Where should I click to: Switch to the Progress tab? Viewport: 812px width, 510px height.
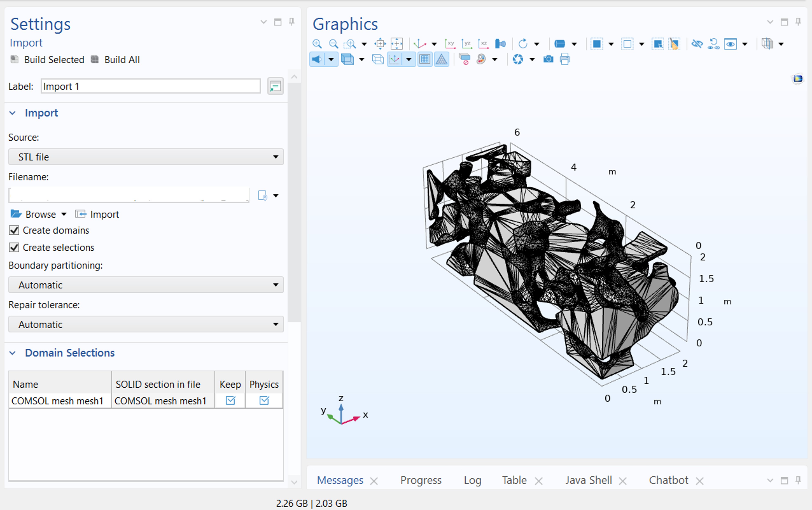coord(421,480)
